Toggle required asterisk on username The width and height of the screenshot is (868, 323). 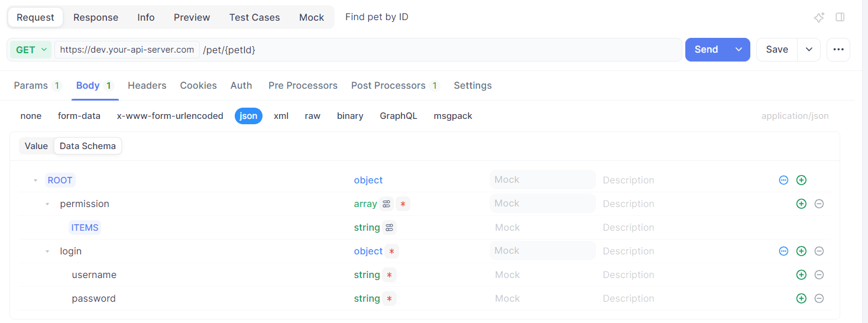point(389,274)
